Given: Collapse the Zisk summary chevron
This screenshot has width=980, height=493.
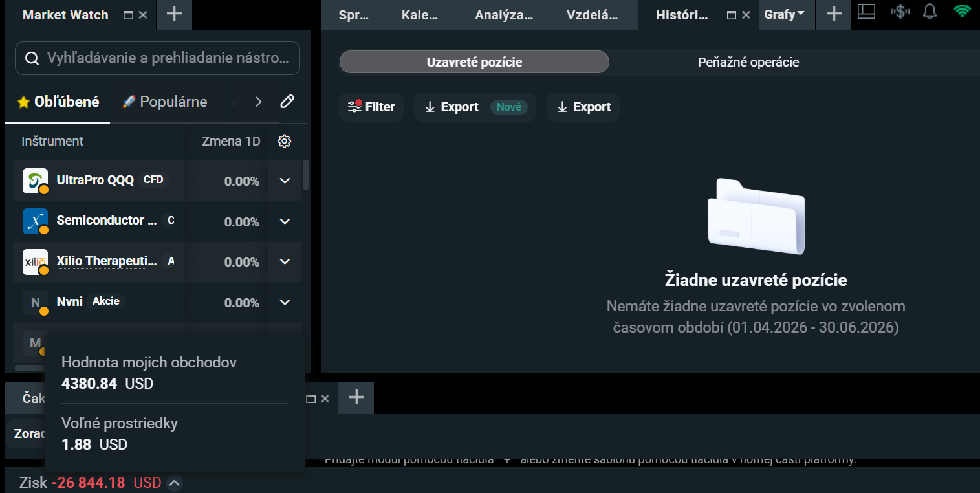Looking at the screenshot, I should (174, 483).
